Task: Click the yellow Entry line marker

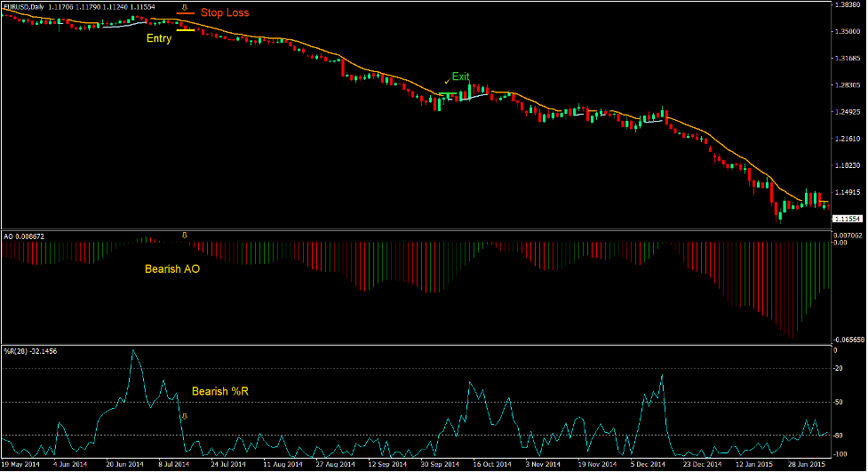Action: click(186, 31)
